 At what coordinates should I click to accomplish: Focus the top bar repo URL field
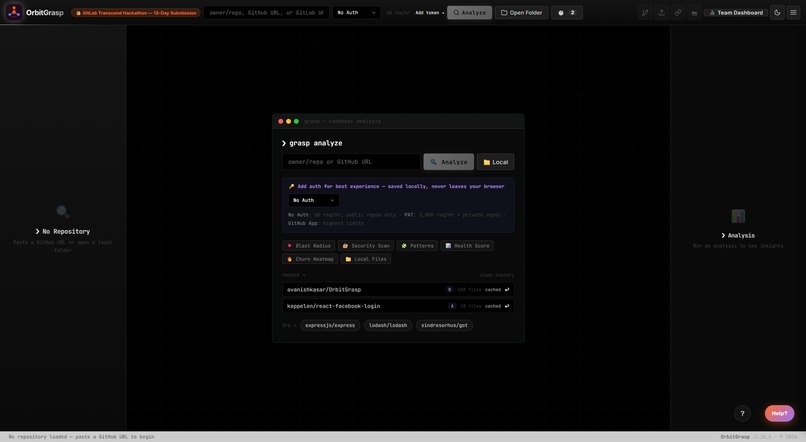(x=266, y=13)
